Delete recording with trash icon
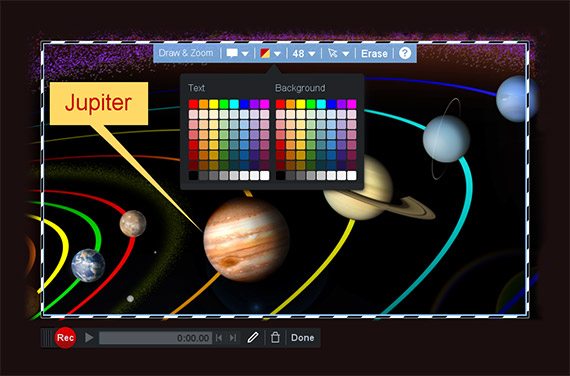The image size is (570, 376). (275, 337)
